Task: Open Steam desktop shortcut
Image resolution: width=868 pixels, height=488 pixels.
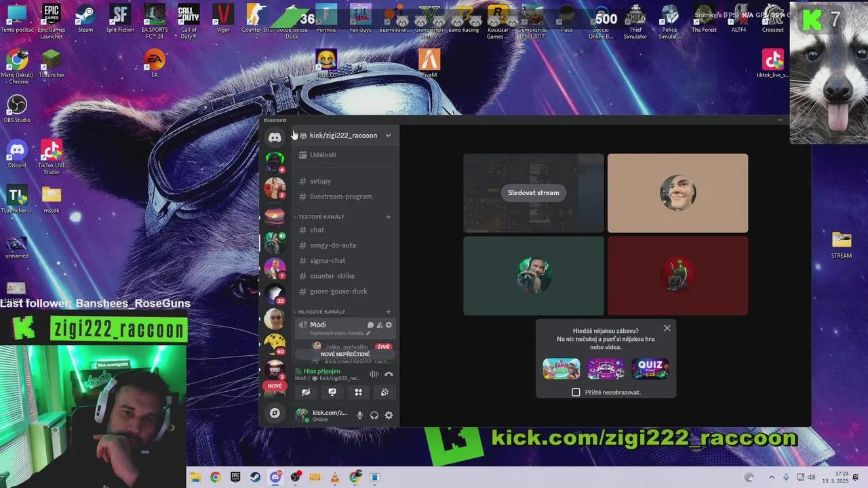Action: [85, 18]
